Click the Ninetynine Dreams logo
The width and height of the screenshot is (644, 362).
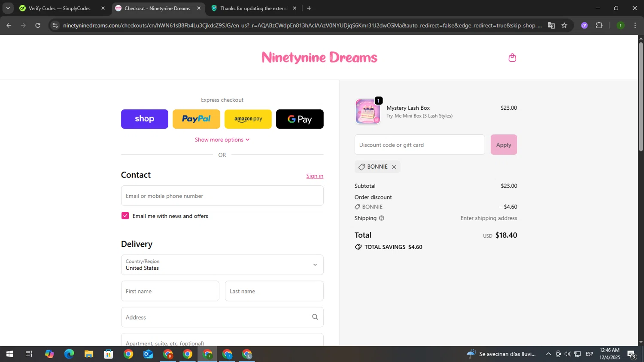(319, 57)
